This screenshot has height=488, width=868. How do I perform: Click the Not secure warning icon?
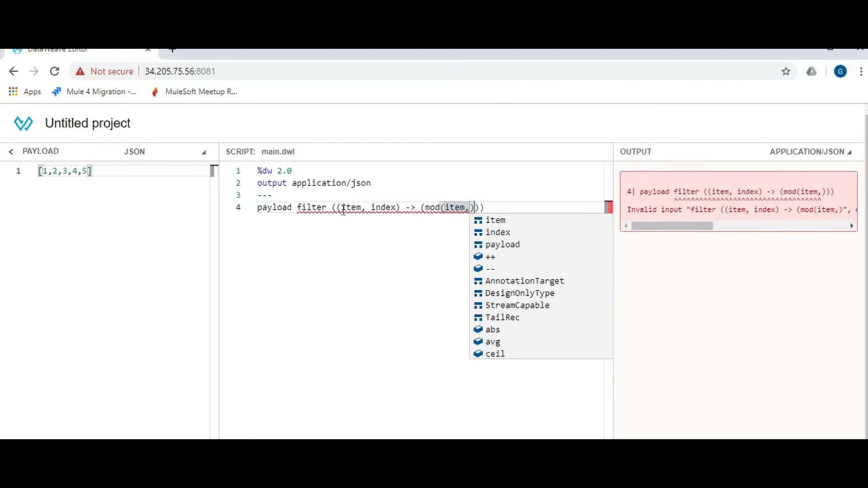[x=80, y=71]
